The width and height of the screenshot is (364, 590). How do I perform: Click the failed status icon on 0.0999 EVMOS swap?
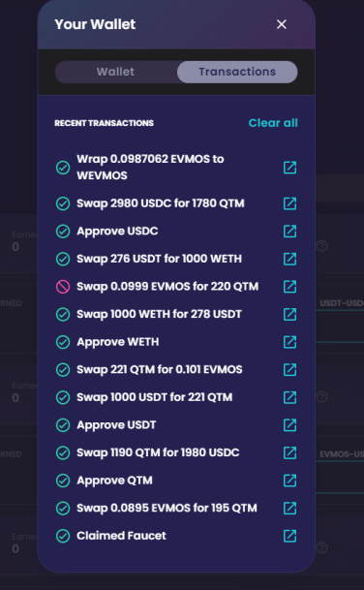(x=63, y=287)
